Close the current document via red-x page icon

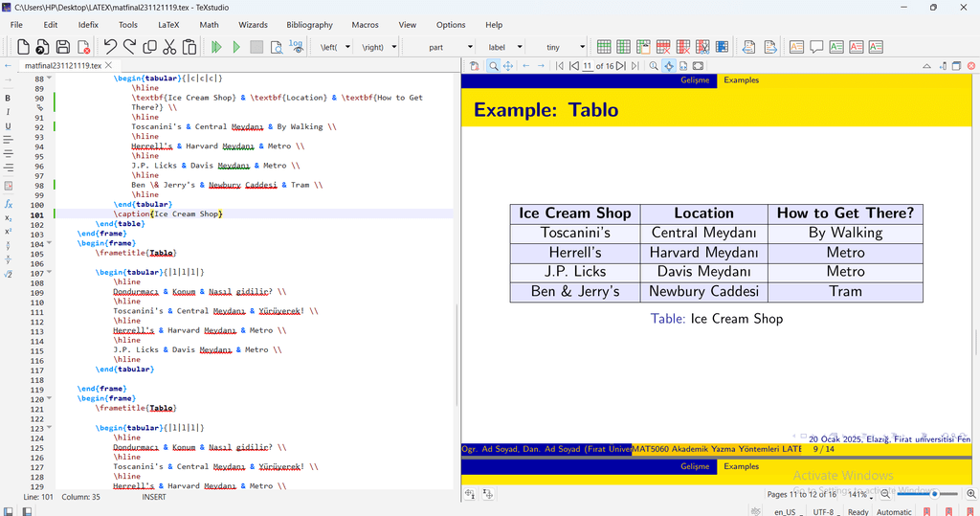click(84, 47)
